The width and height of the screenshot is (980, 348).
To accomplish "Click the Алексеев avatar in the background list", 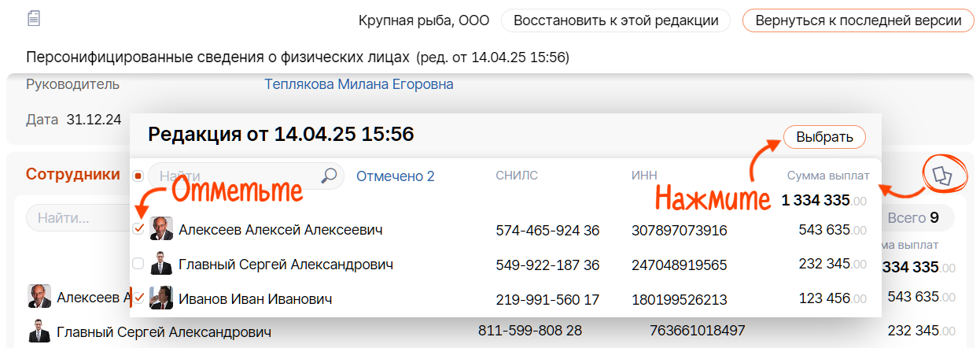I will (x=39, y=297).
